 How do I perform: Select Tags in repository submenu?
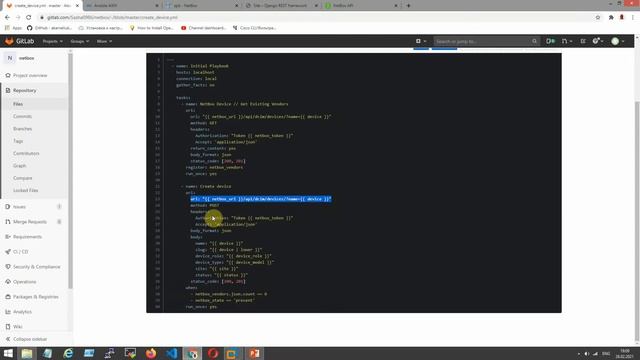18,141
